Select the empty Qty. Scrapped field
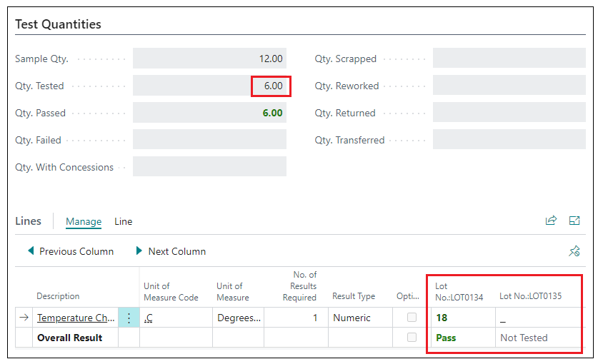Screen dimensions: 598x364 [509, 59]
